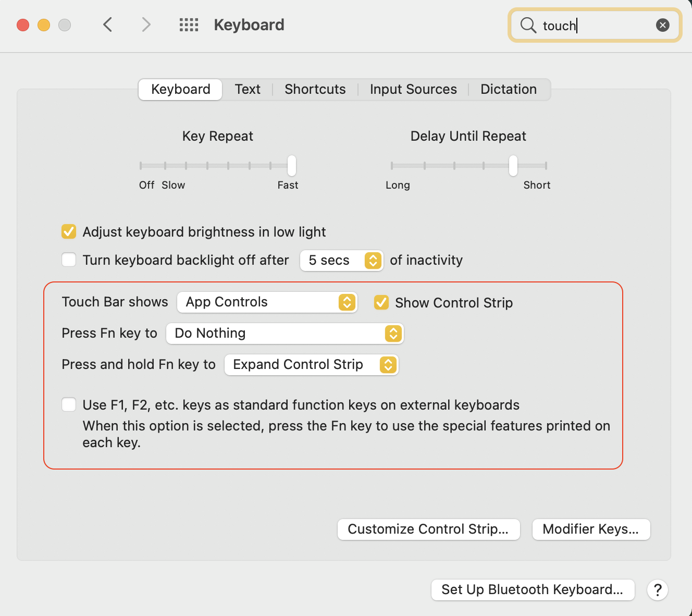The height and width of the screenshot is (616, 692).
Task: Click the Key Repeat slider handle
Action: click(292, 166)
